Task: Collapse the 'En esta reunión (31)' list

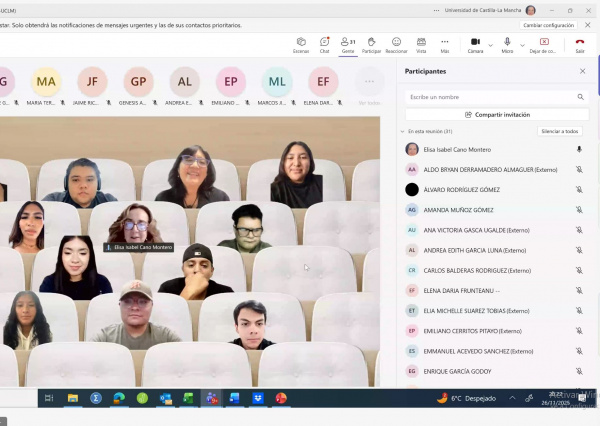Action: (405, 131)
